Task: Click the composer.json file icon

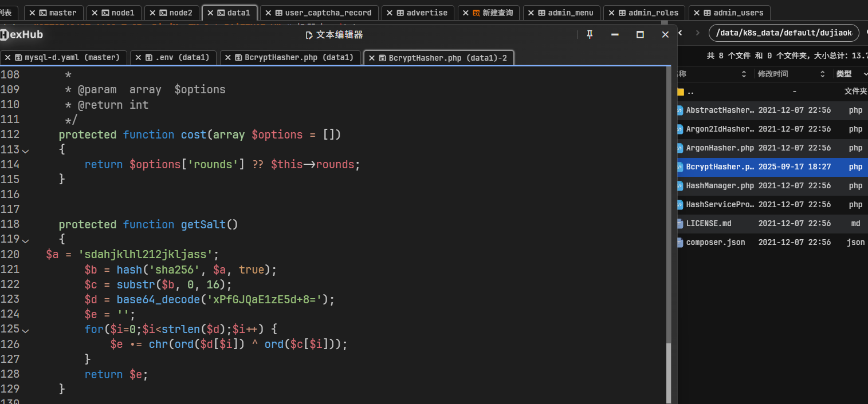Action: point(680,243)
